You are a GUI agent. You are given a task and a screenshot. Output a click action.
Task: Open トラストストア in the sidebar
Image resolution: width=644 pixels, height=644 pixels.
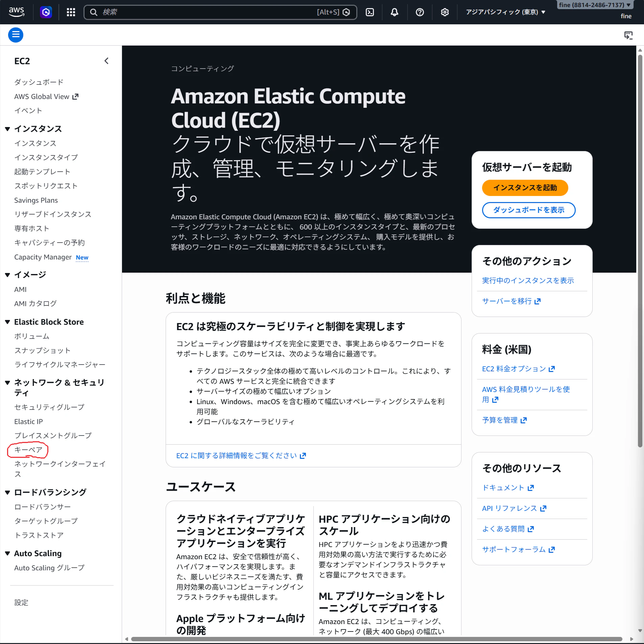click(x=39, y=535)
